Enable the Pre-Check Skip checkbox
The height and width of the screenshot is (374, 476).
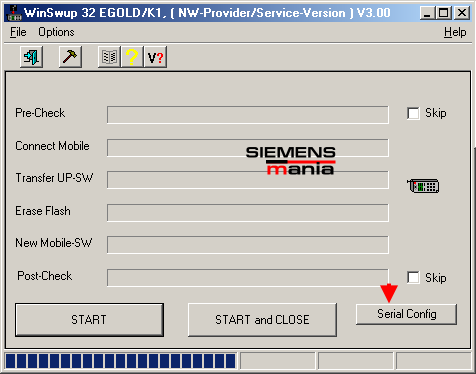click(413, 113)
